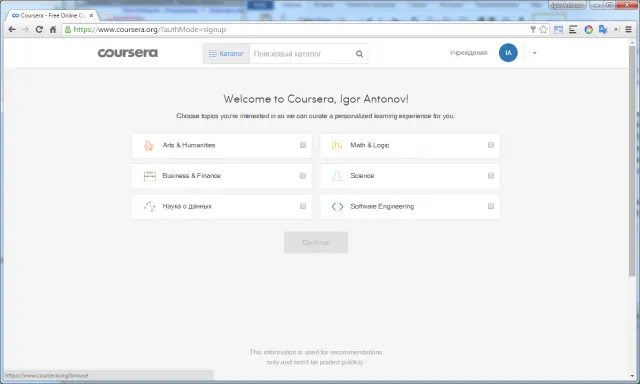Select the Coursera browser tab

(x=52, y=16)
